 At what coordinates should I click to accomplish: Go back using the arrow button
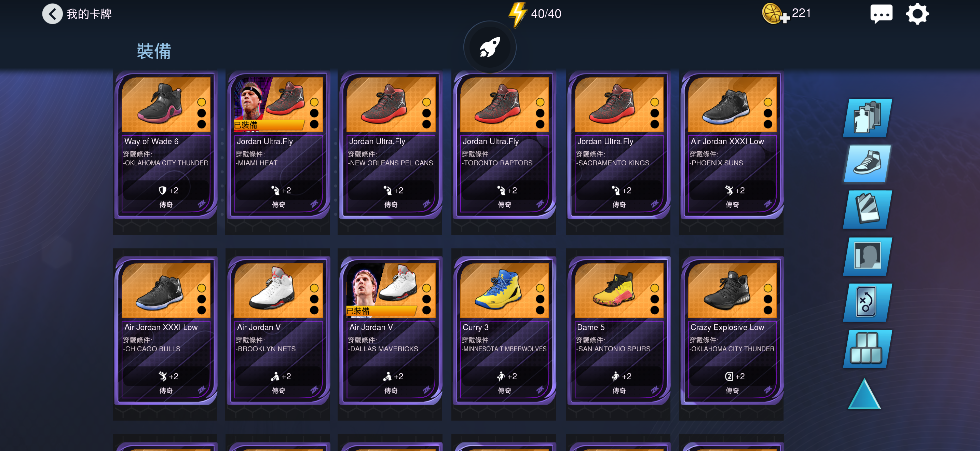(x=52, y=14)
